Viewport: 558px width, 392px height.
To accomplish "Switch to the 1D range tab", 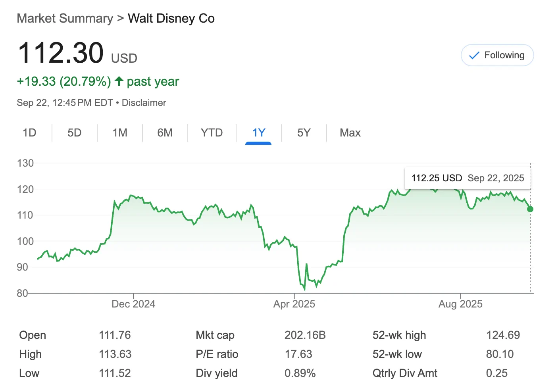I will click(29, 133).
